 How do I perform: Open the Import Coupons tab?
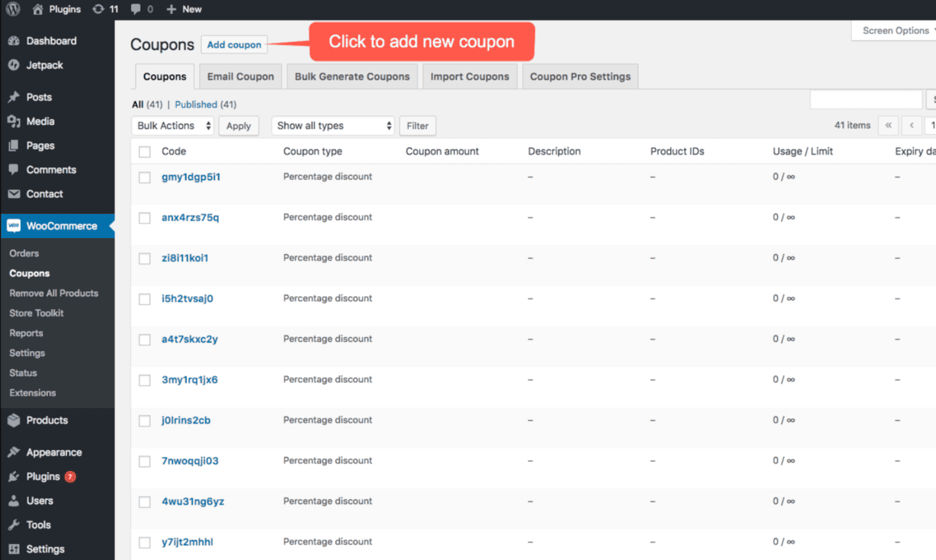(470, 76)
